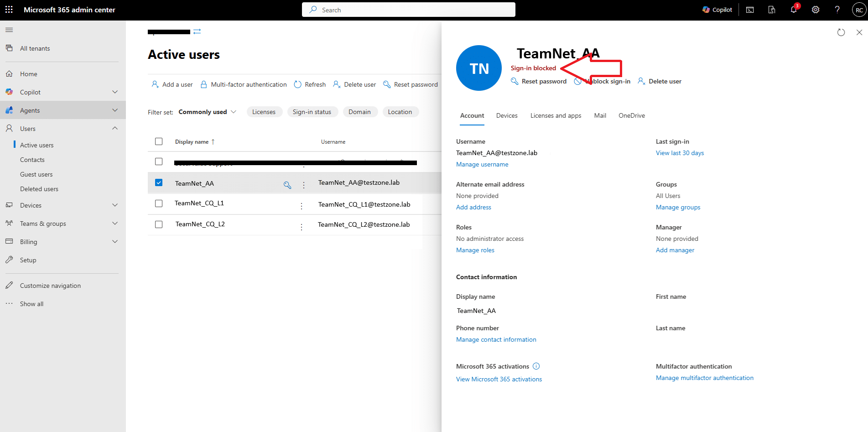
Task: Click Add a user button
Action: click(172, 84)
